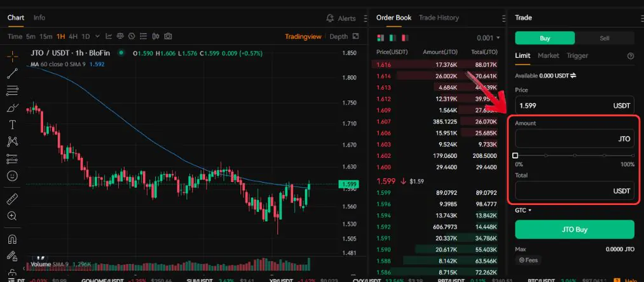Switch to Sell side
Viewport: 644px width, 282px height.
tap(605, 38)
